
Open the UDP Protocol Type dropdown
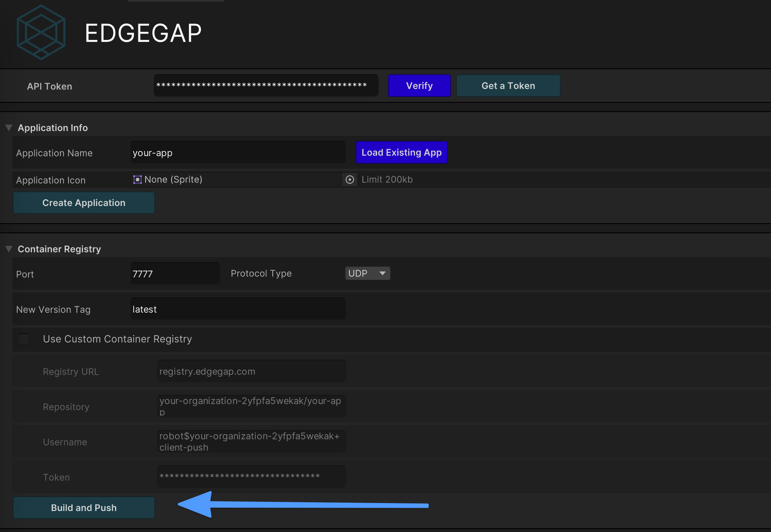[367, 273]
